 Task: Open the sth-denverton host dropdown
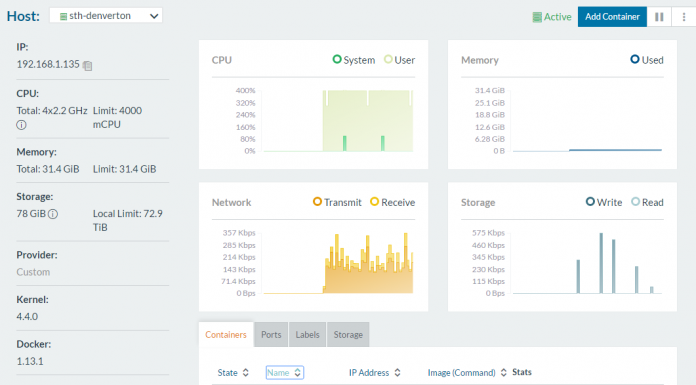[x=106, y=16]
